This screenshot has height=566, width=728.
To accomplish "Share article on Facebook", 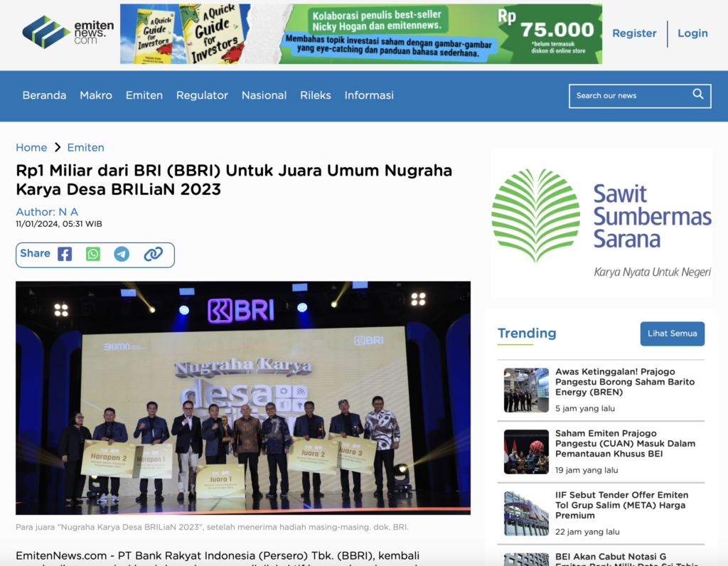I will 65,254.
